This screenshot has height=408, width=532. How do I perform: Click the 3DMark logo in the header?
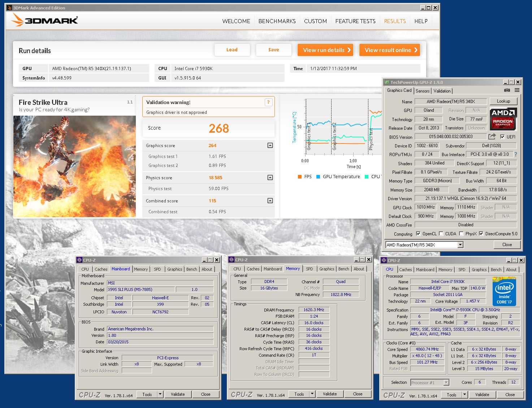[x=45, y=20]
